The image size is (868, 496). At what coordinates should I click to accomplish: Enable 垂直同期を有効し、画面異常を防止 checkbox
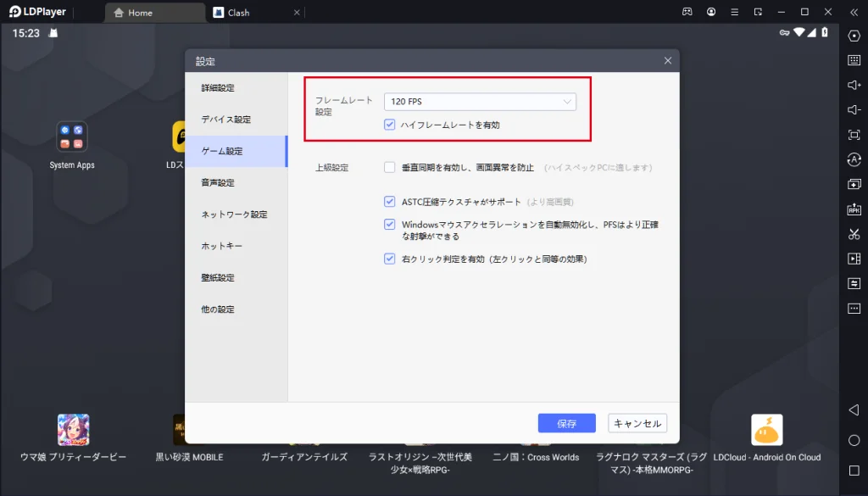point(390,167)
